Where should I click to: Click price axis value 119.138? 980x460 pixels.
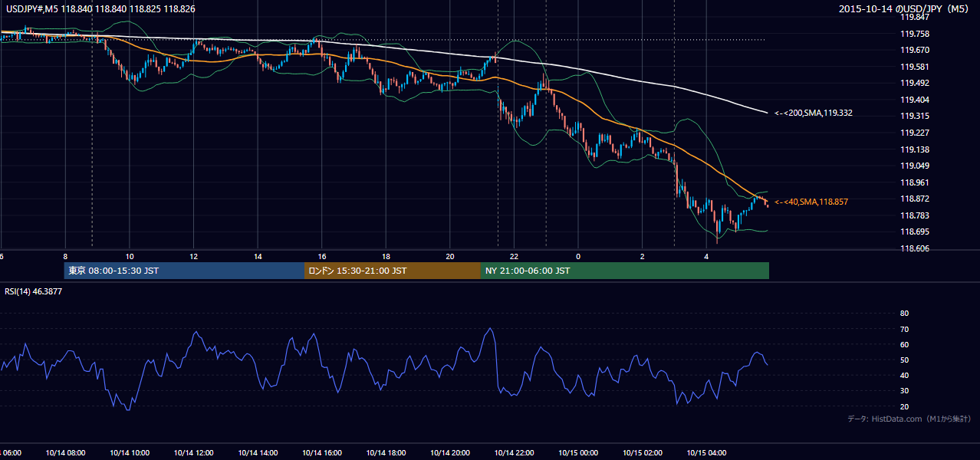914,149
